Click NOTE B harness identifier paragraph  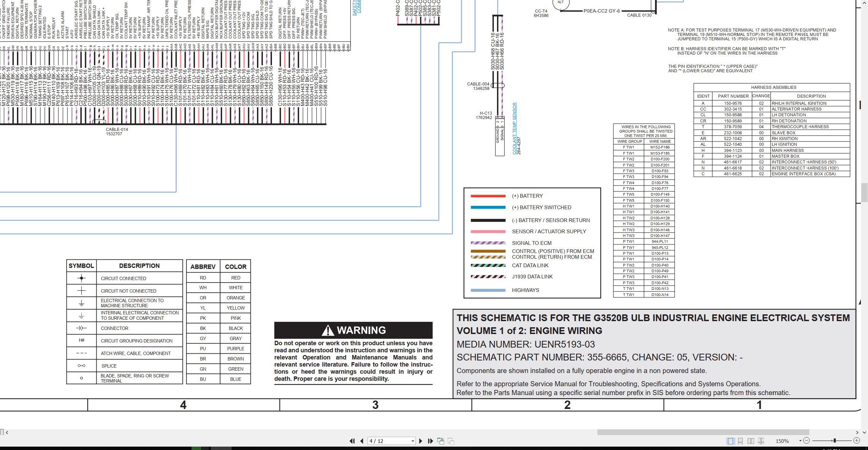pos(727,51)
